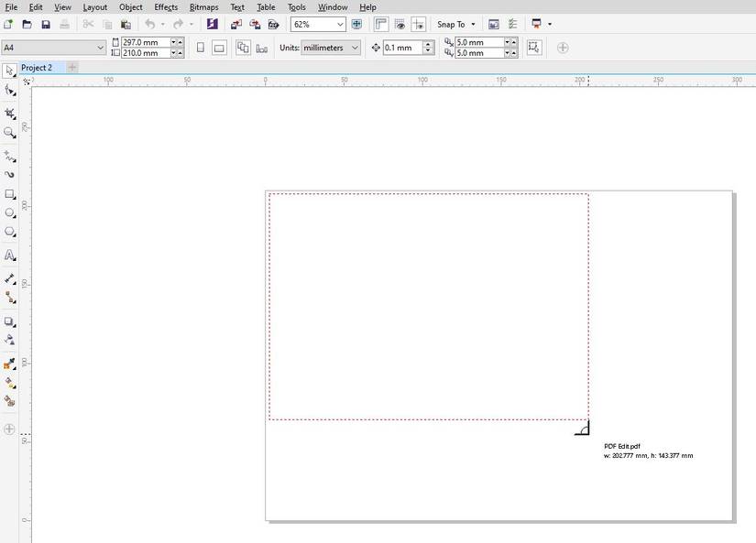
Task: Toggle Treat as Filled button
Action: pyautogui.click(x=534, y=48)
